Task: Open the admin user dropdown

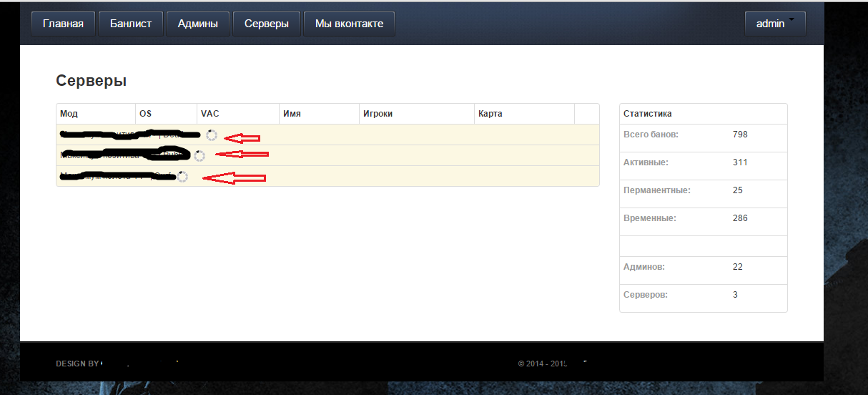Action: coord(775,24)
